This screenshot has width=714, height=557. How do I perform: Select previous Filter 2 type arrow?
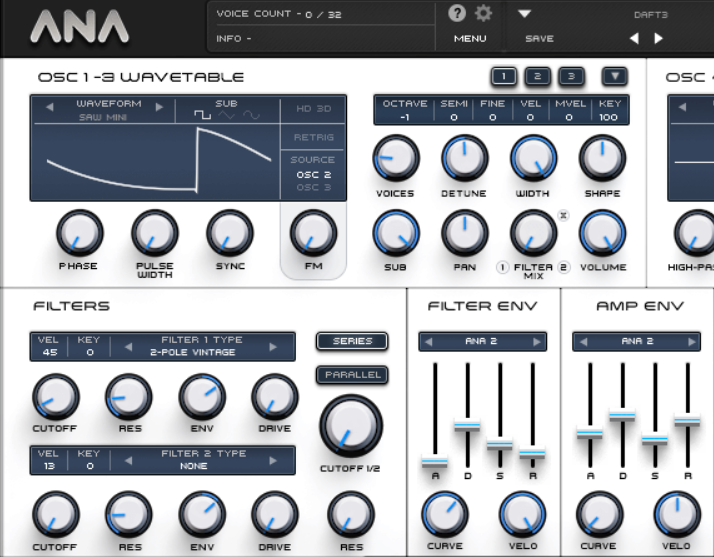pyautogui.click(x=128, y=461)
